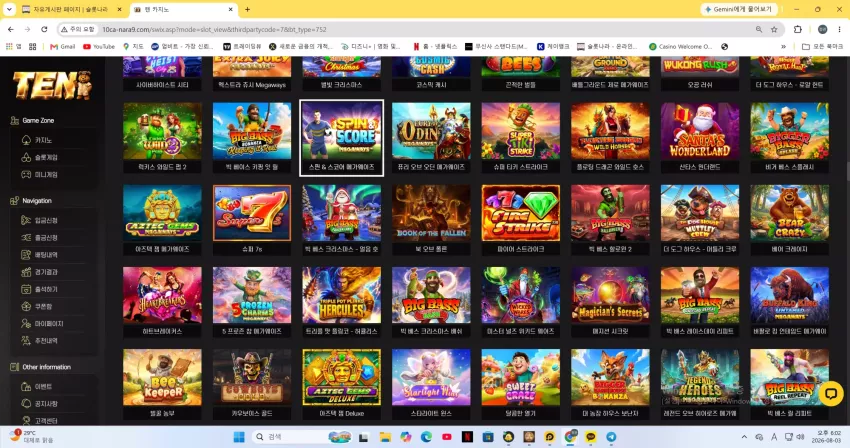
Task: Launch Telegram from the taskbar
Action: click(x=611, y=437)
